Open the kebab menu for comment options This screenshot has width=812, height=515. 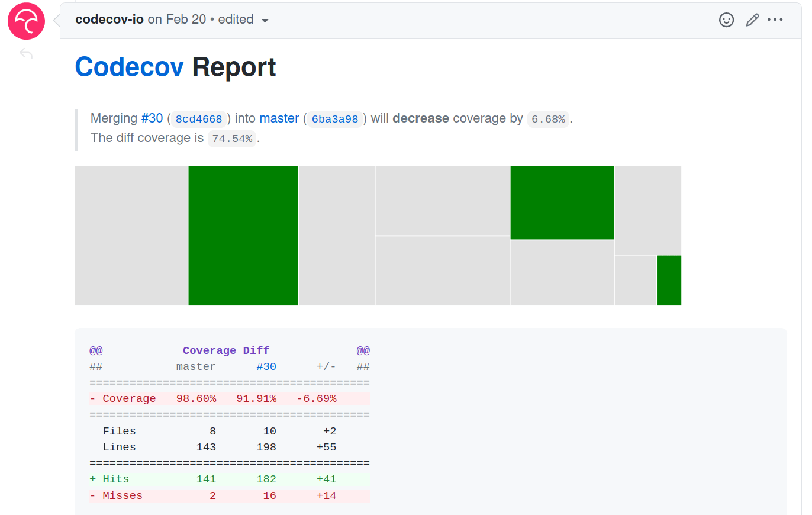click(x=776, y=20)
